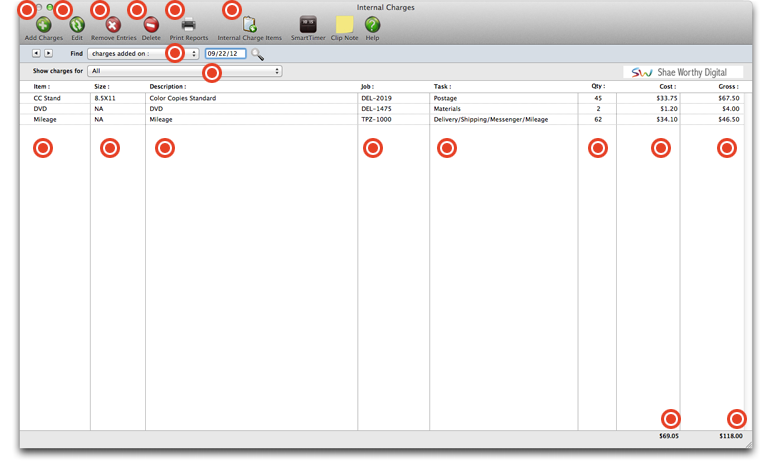
Task: Open Print Reports
Action: 188,25
